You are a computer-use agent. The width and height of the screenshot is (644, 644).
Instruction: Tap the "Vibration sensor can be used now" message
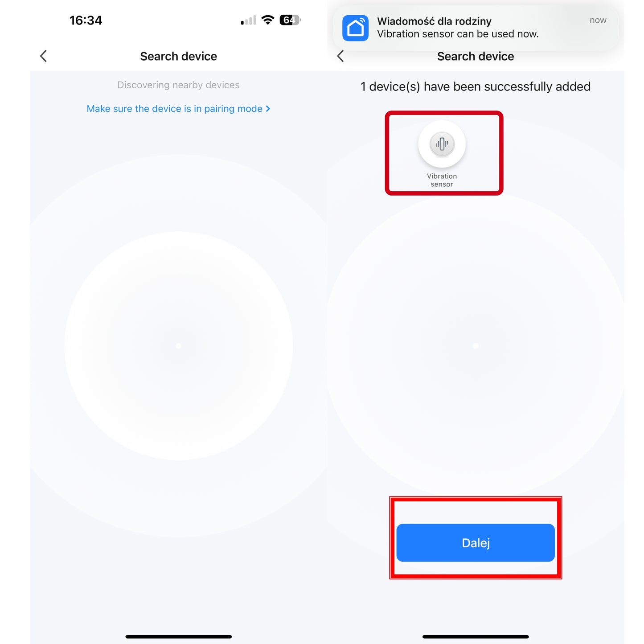[458, 34]
